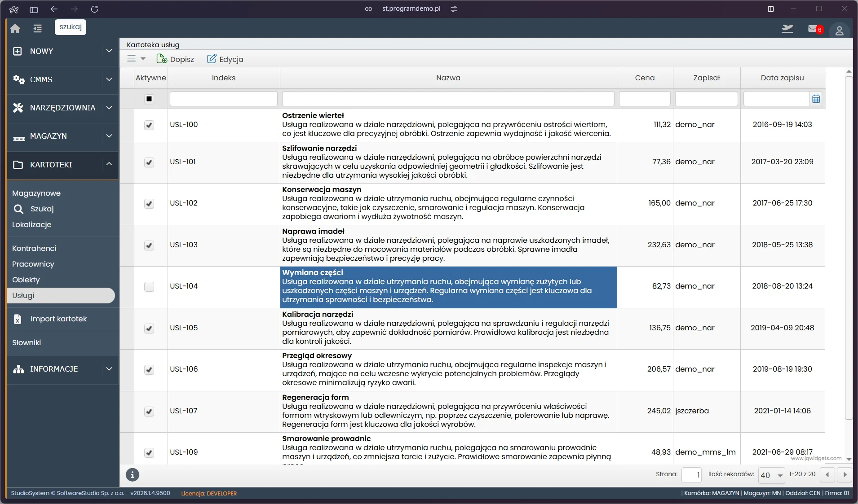
Task: Click the grid vertical scrollbar thumb
Action: click(x=849, y=248)
